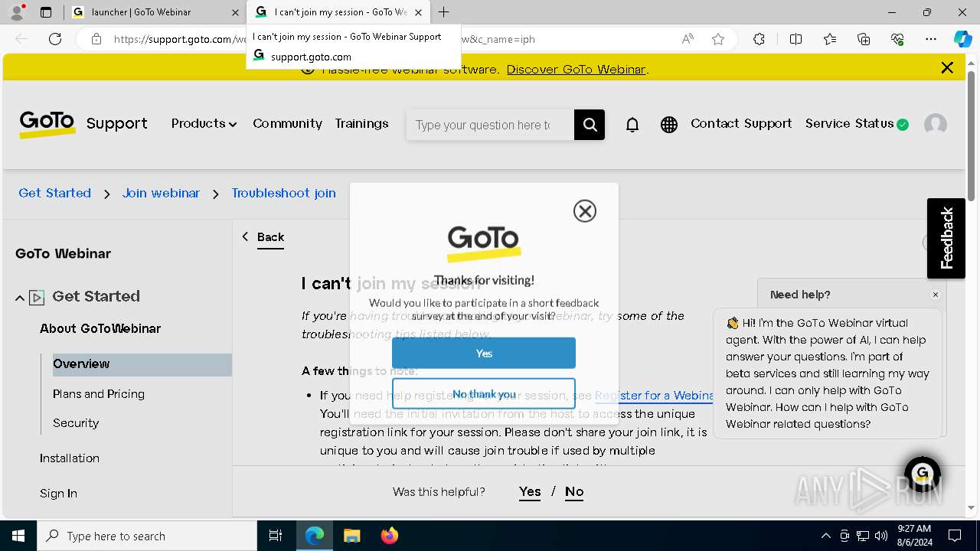The image size is (980, 551).
Task: Open the Trainings menu item
Action: [361, 123]
